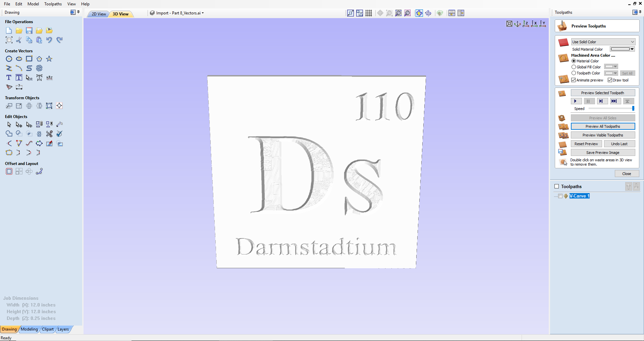The image size is (644, 341).
Task: Switch to the Clipart tab
Action: [48, 329]
